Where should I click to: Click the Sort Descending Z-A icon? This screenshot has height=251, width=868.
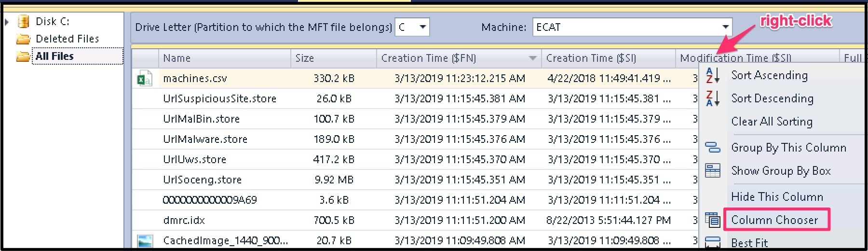coord(712,98)
